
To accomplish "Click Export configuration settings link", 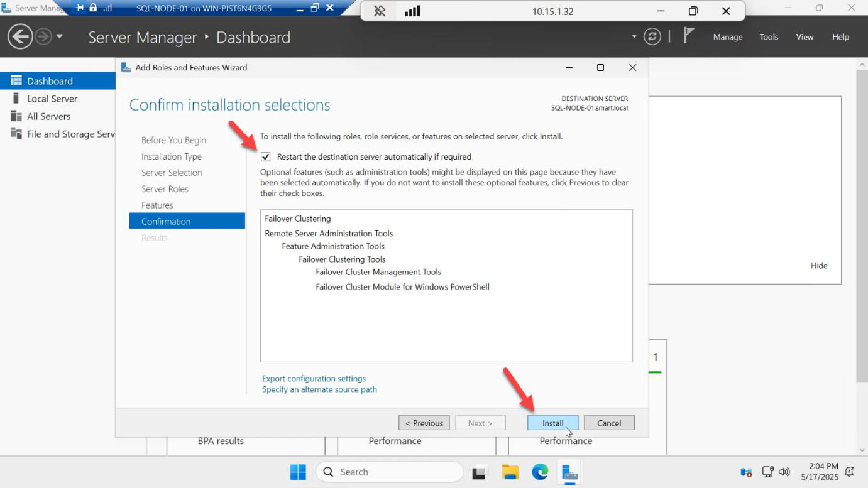I will pyautogui.click(x=314, y=379).
